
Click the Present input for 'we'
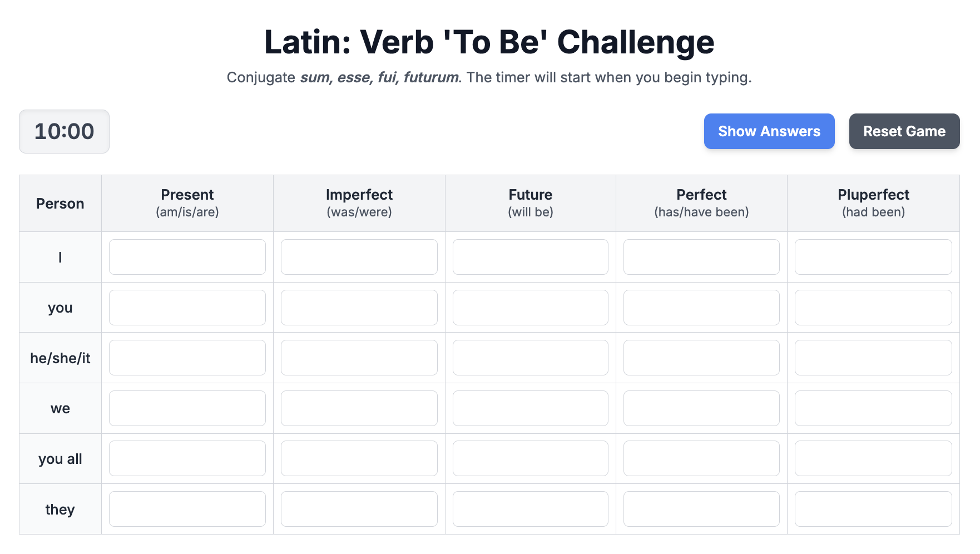pos(187,408)
